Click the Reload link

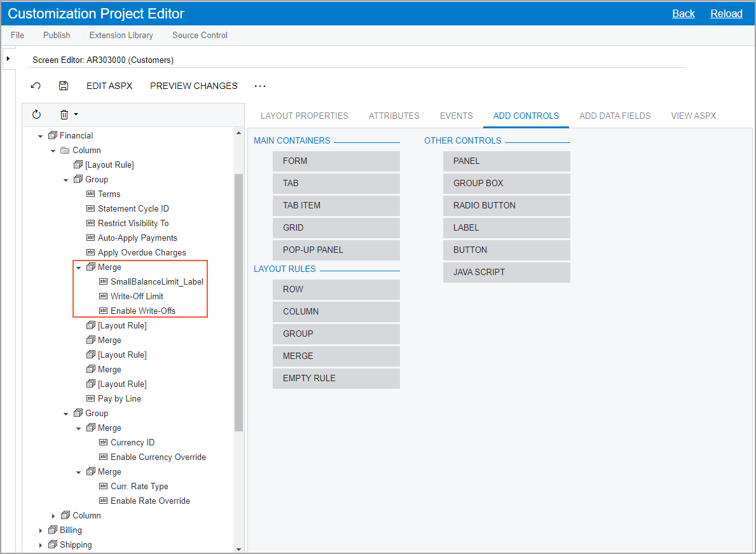(x=726, y=13)
